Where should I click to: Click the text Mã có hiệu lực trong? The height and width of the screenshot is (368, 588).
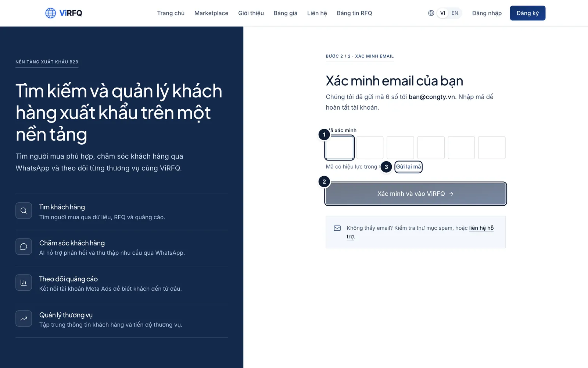point(352,167)
